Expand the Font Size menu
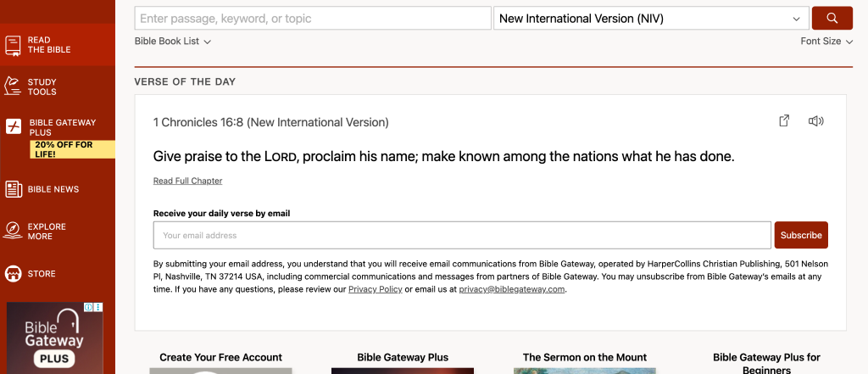Screen dimensions: 868x374 pyautogui.click(x=826, y=41)
